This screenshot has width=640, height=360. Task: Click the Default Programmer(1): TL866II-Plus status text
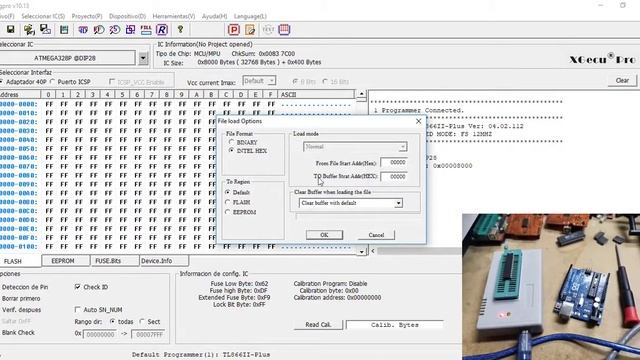pos(201,355)
